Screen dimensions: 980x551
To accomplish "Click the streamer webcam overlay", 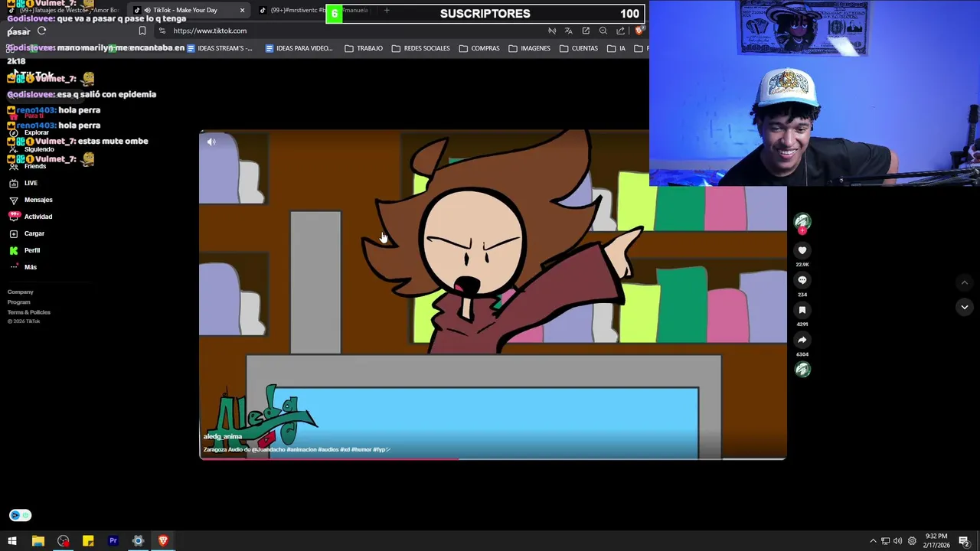I will click(815, 93).
